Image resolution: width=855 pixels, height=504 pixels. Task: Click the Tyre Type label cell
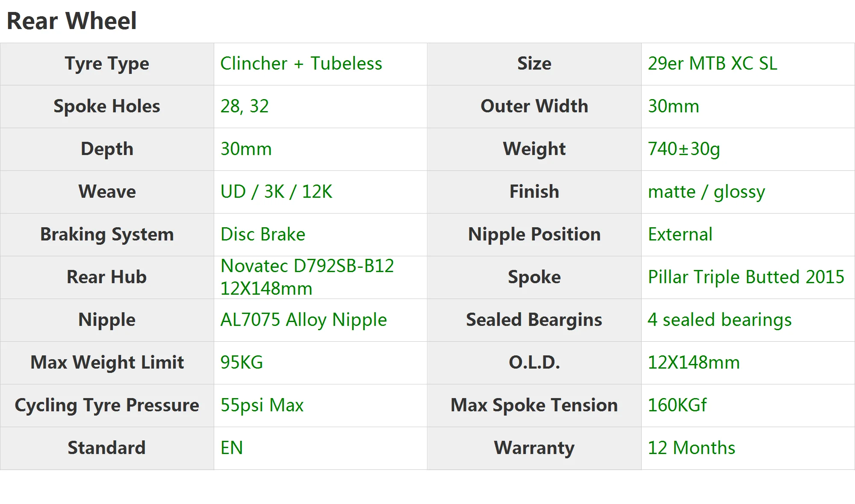(107, 64)
